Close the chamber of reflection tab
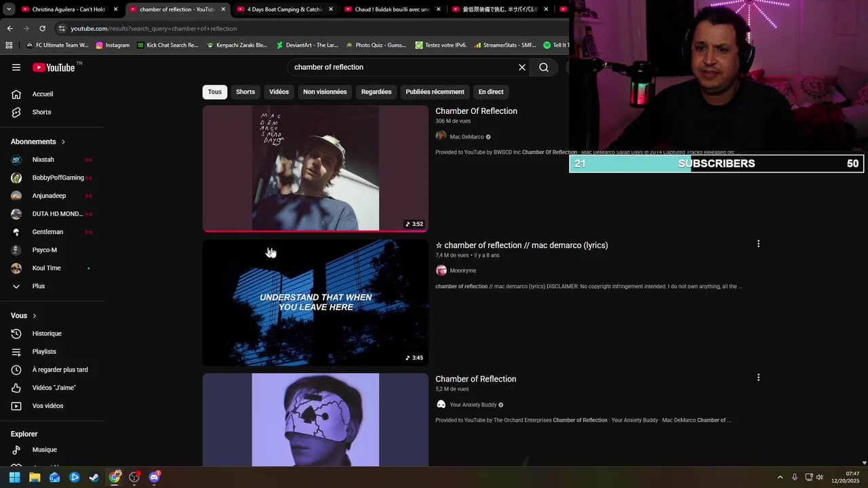 [x=223, y=9]
